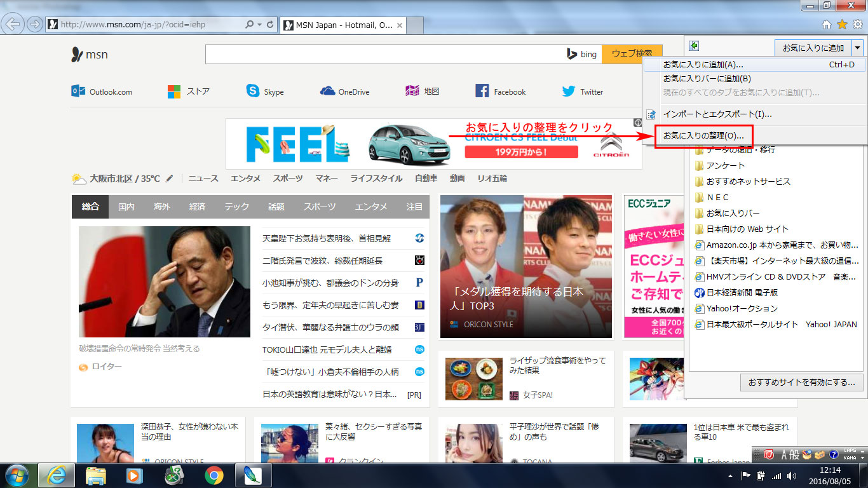Viewport: 868px width, 488px height.
Task: Click the ウェブ検索 search button
Action: 632,54
